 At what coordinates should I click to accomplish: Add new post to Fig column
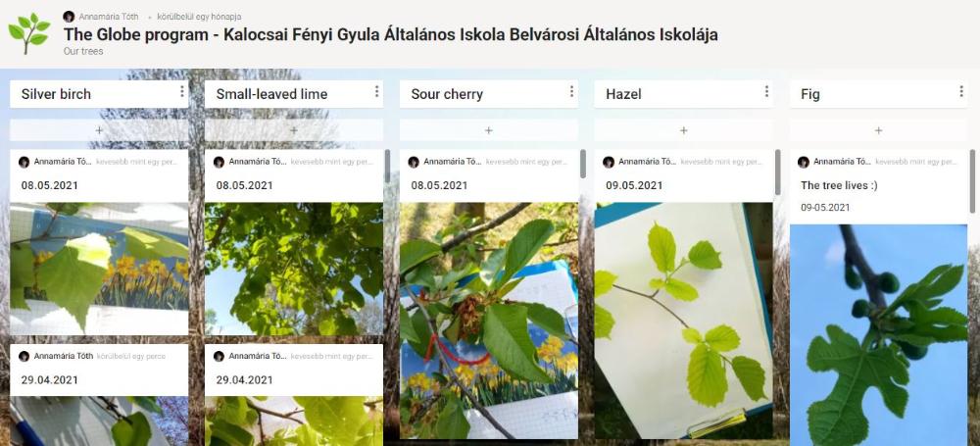(x=878, y=130)
